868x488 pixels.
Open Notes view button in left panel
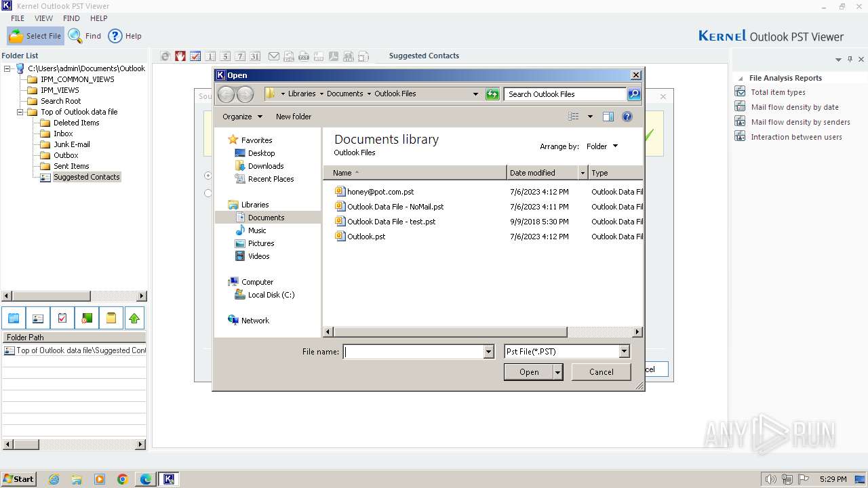point(111,318)
